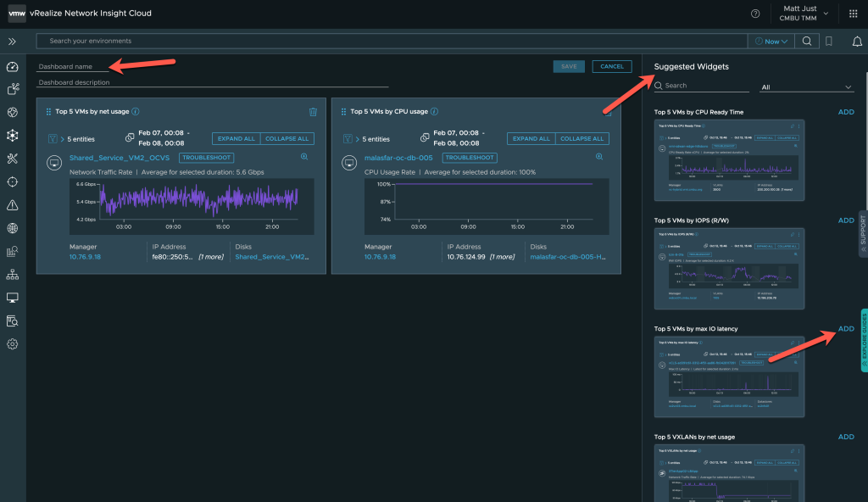
Task: Open the All filter dropdown in Suggested Widgets
Action: (x=807, y=87)
